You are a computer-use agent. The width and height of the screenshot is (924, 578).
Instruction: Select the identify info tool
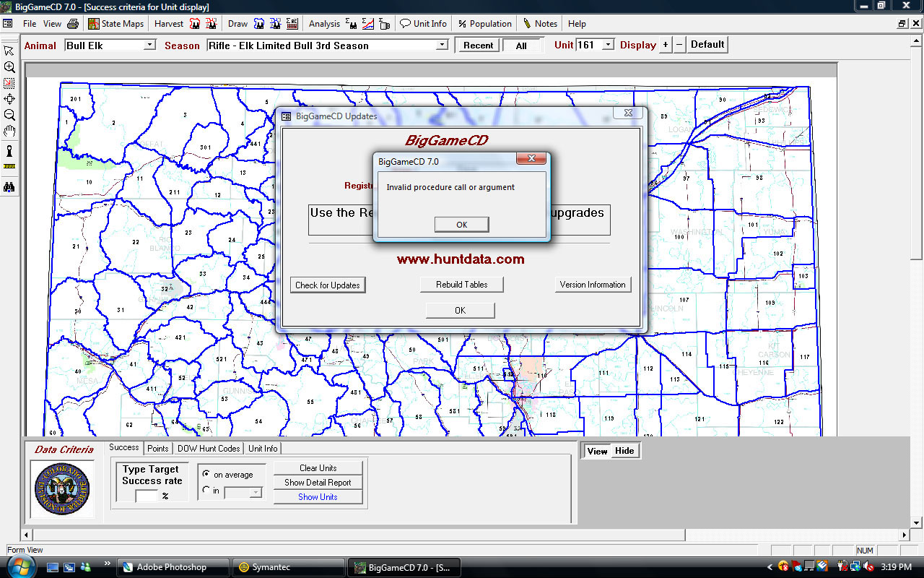[9, 150]
